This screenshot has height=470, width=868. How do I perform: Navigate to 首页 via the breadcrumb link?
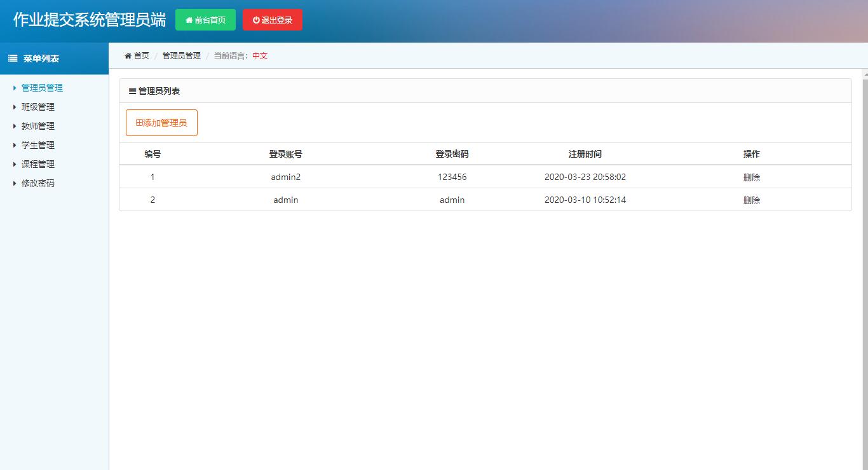point(140,56)
